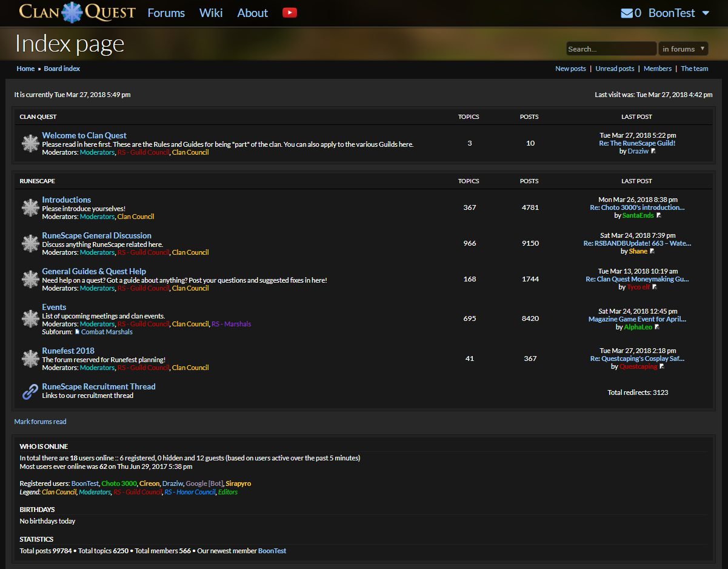Screen dimensions: 728x569
Task: Open the About menu item
Action: point(253,13)
